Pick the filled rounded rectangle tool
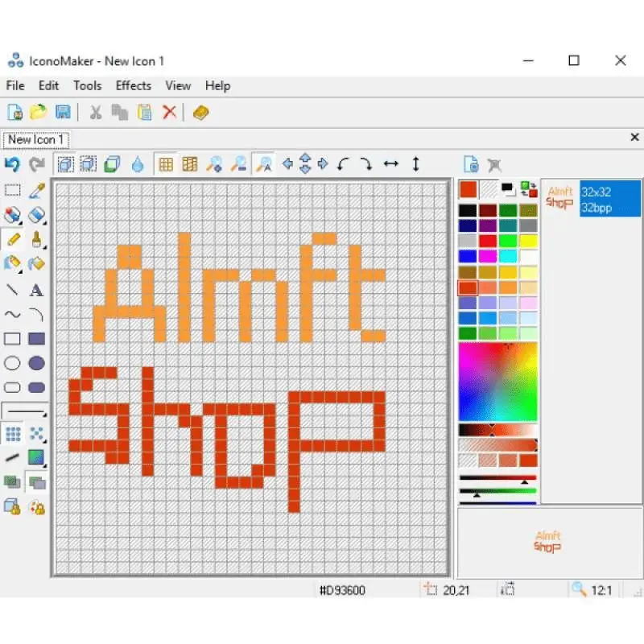The width and height of the screenshot is (644, 644). coord(36,387)
